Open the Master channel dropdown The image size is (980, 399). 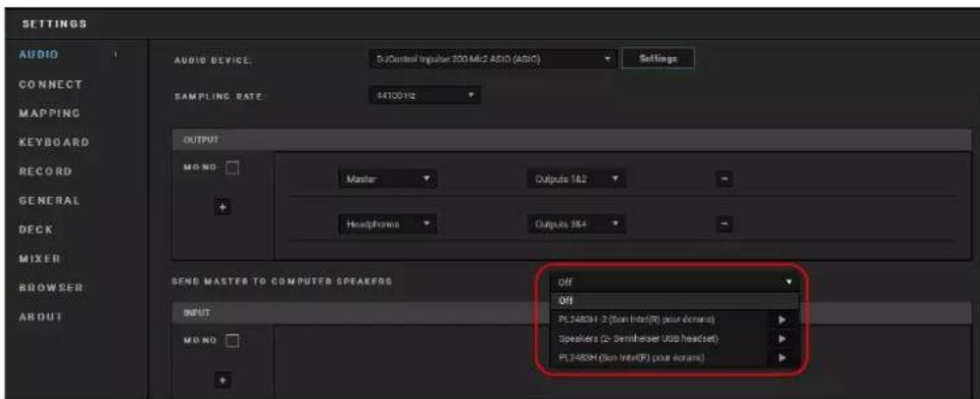tap(387, 180)
